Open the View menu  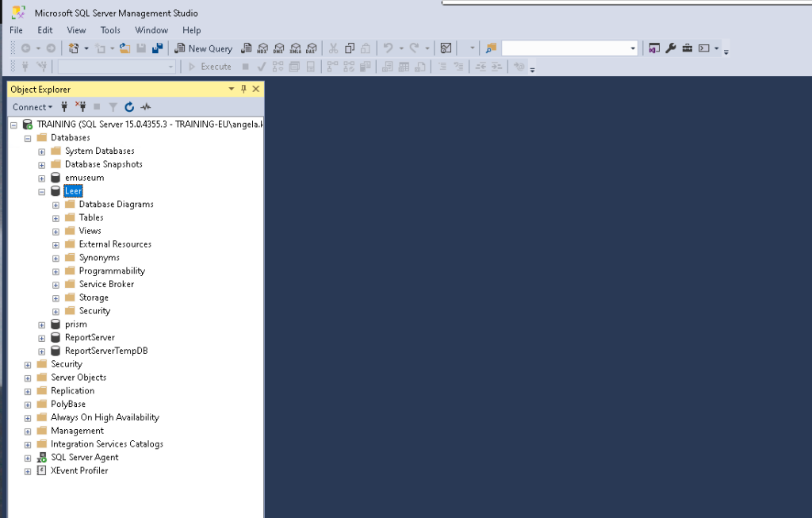click(x=76, y=30)
